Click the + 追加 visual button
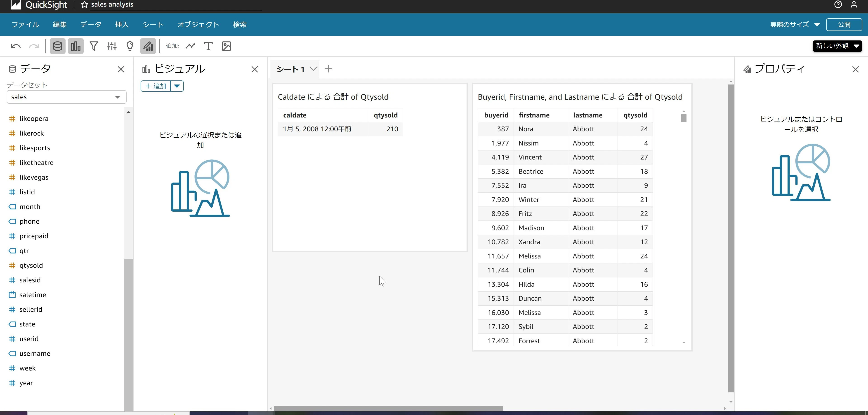 pyautogui.click(x=156, y=86)
